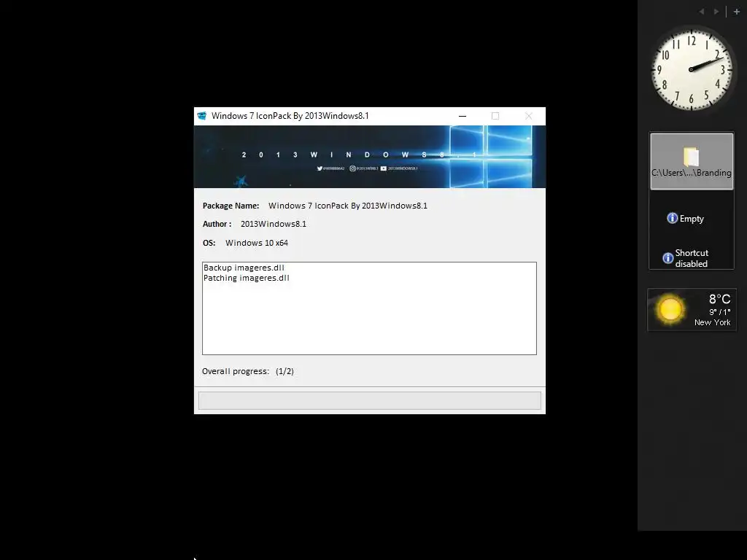Click the Empty info icon in sidebar
Screen dimensions: 747x560
(672, 218)
